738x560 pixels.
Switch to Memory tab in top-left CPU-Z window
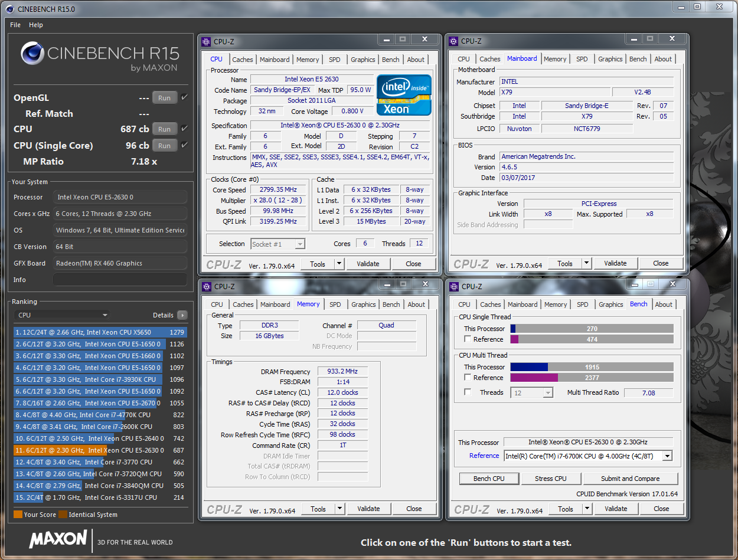[308, 60]
